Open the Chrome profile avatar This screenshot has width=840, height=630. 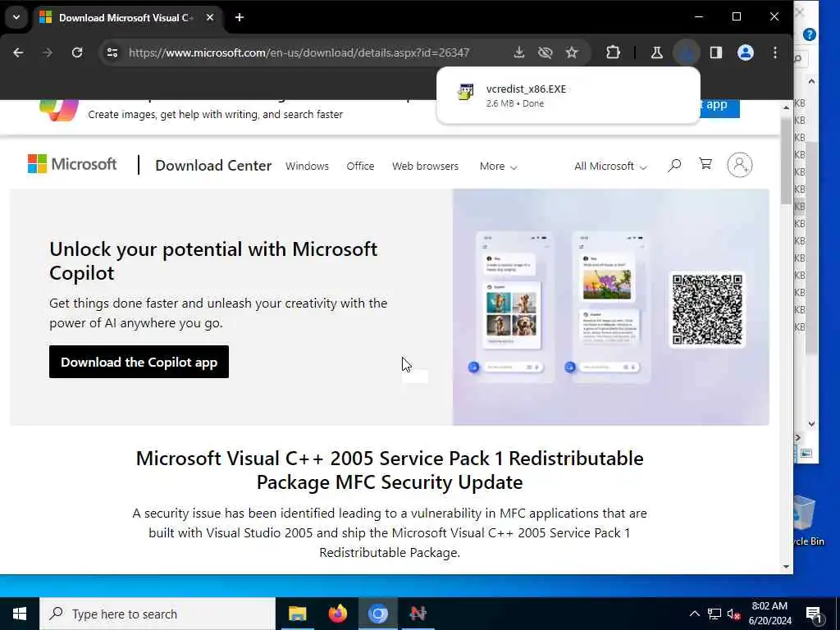point(745,52)
